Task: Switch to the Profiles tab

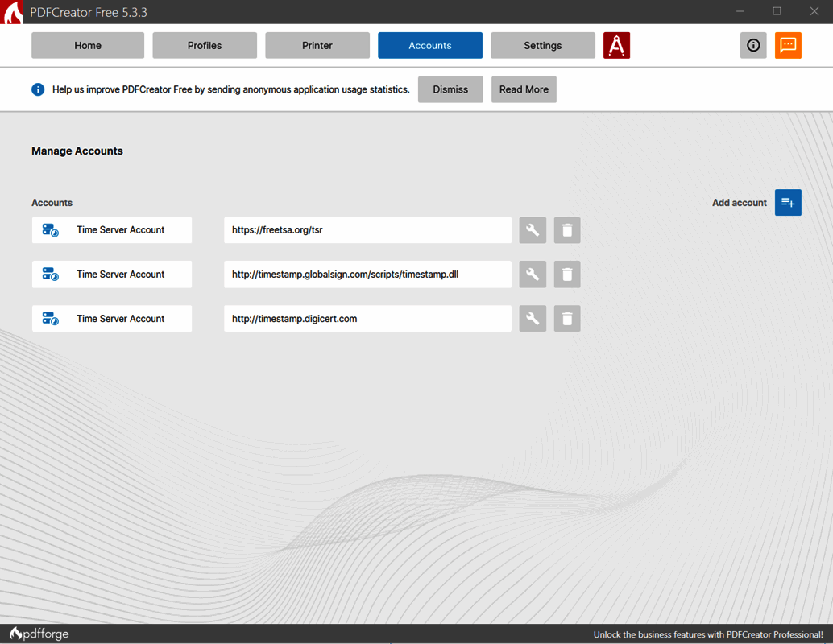Action: [205, 45]
